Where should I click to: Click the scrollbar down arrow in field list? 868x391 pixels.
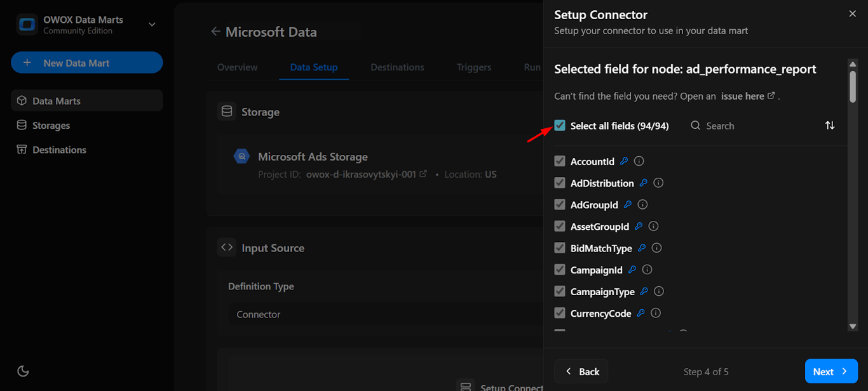pyautogui.click(x=853, y=326)
